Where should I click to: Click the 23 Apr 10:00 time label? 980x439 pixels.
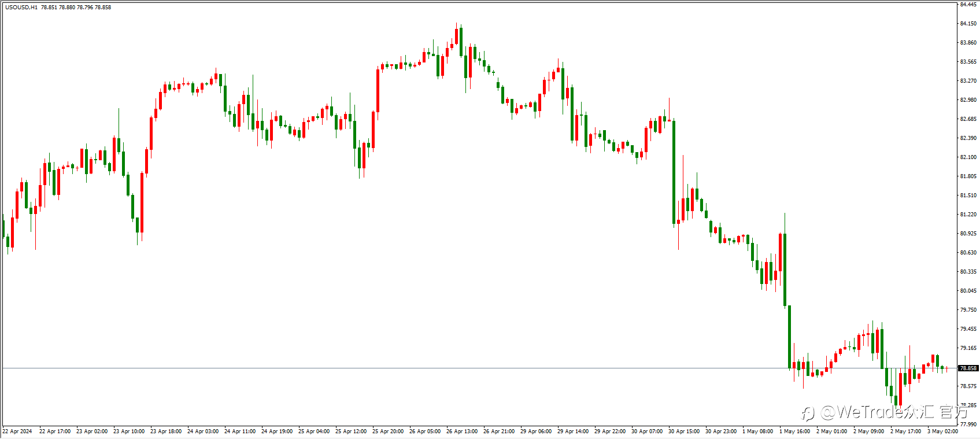[x=129, y=431]
